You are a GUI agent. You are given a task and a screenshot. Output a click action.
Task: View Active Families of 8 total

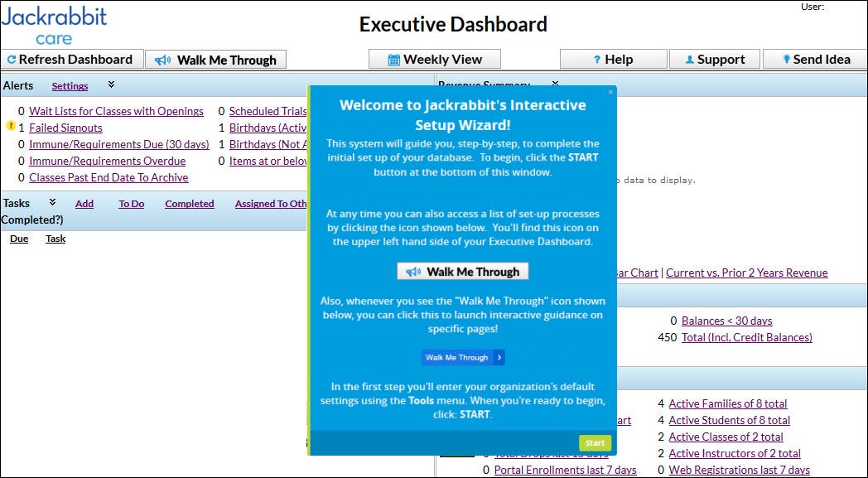click(x=728, y=403)
